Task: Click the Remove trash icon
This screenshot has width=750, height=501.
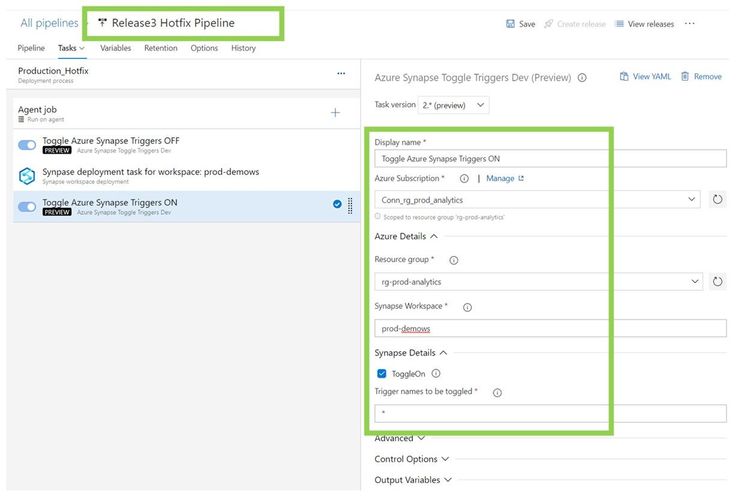Action: tap(685, 76)
